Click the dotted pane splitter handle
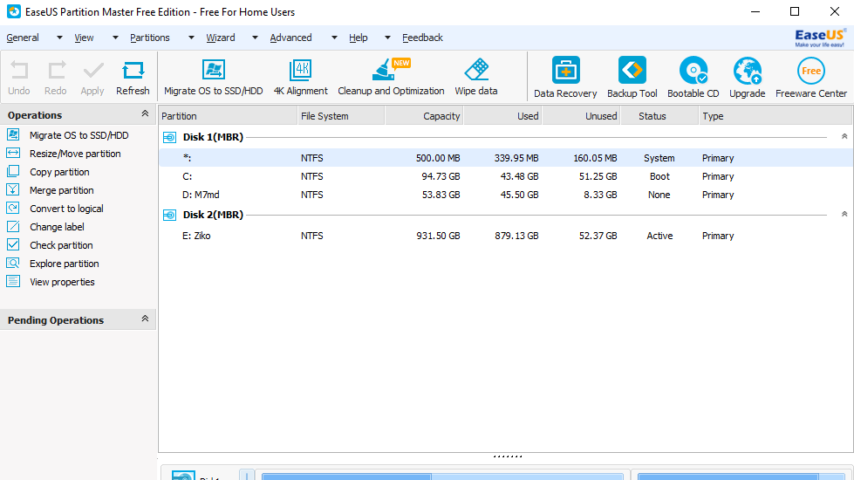Screen dimensions: 854x480 508,457
